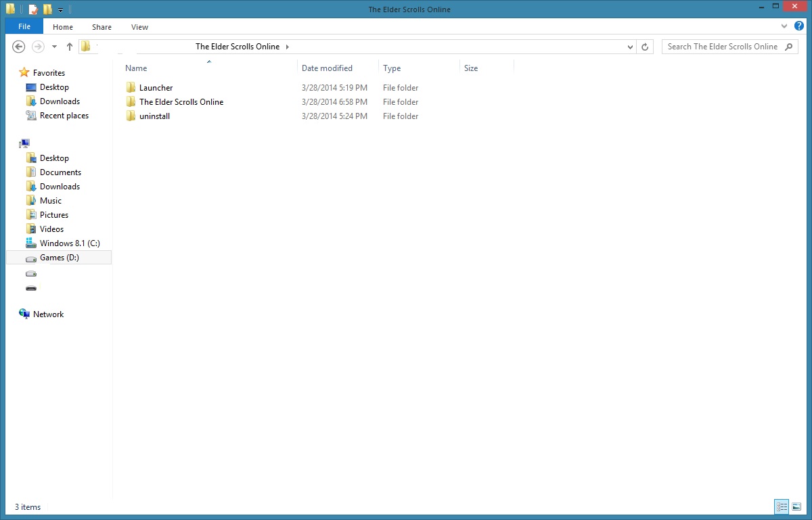Click the 3/28/2014 5:24 PM date cell
The height and width of the screenshot is (520, 812).
pos(334,116)
